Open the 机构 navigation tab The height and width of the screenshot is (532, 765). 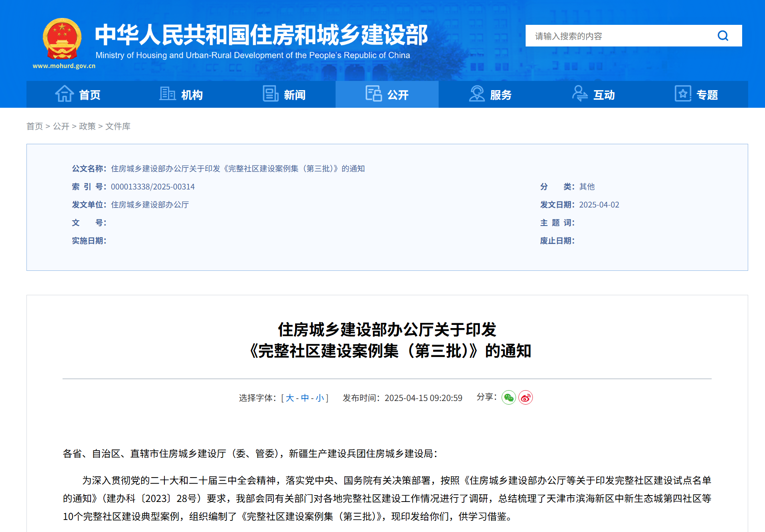tap(181, 95)
